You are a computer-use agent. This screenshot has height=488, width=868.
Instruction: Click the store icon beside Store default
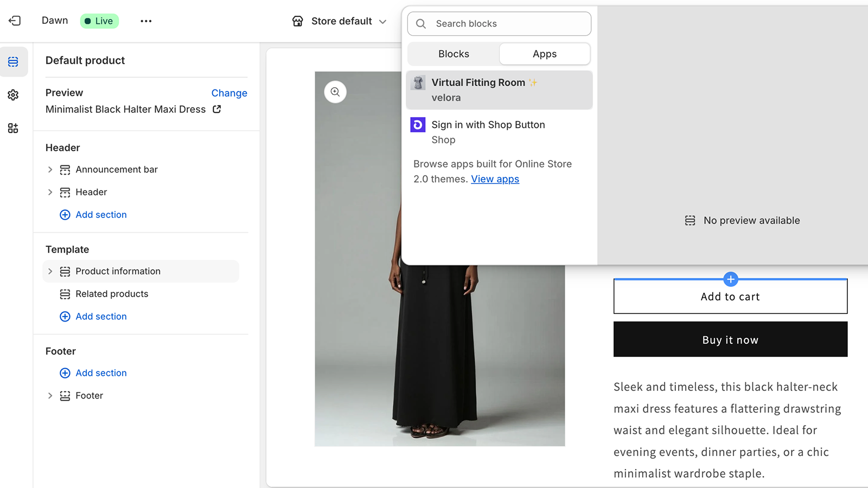click(297, 21)
